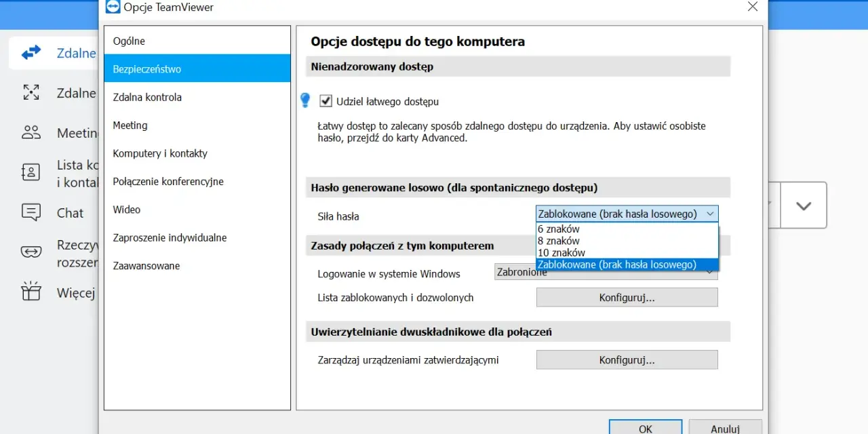Open Połączenie konferencyjne settings

pyautogui.click(x=197, y=181)
